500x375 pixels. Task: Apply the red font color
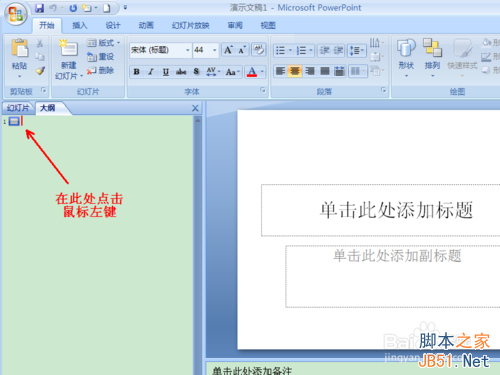(x=252, y=72)
